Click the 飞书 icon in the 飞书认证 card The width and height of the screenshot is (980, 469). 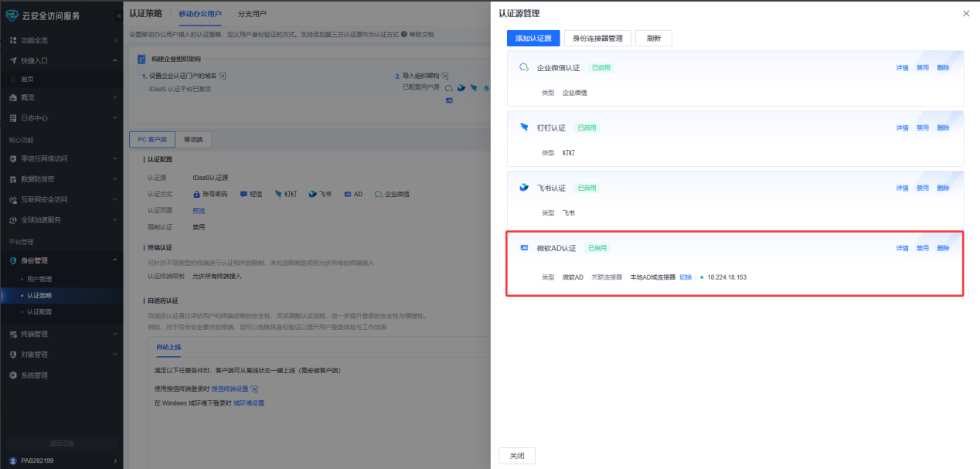coord(524,188)
